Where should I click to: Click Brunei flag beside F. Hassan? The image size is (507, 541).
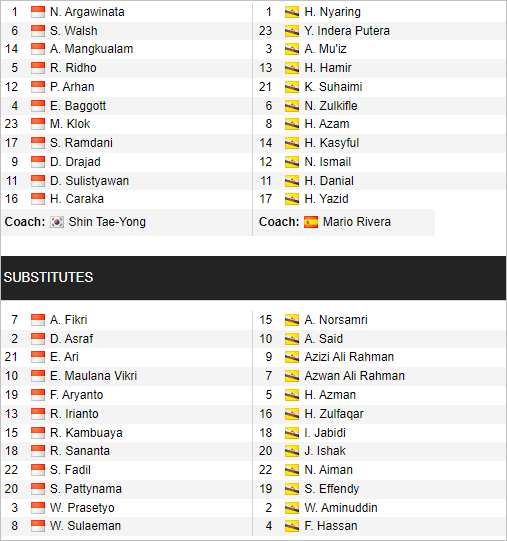coord(292,526)
